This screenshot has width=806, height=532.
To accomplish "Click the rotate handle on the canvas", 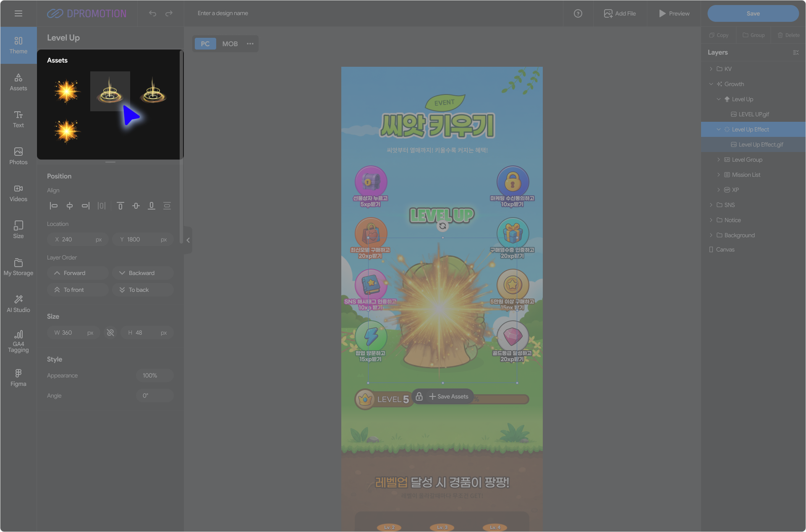I will click(442, 226).
